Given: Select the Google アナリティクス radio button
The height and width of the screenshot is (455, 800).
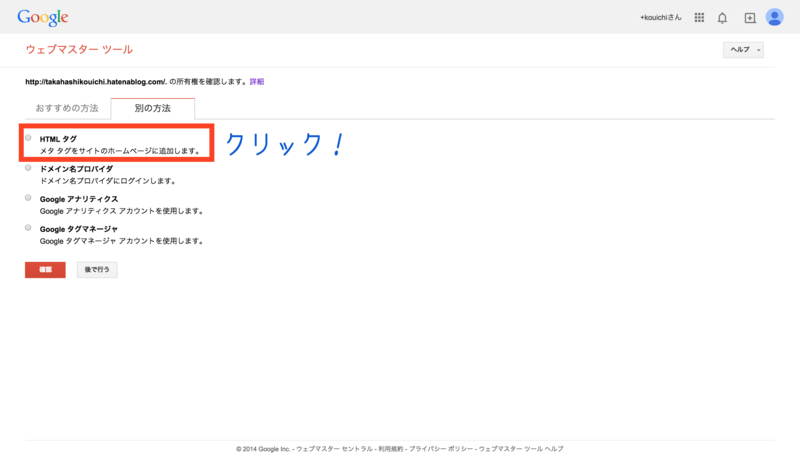Looking at the screenshot, I should click(x=28, y=197).
